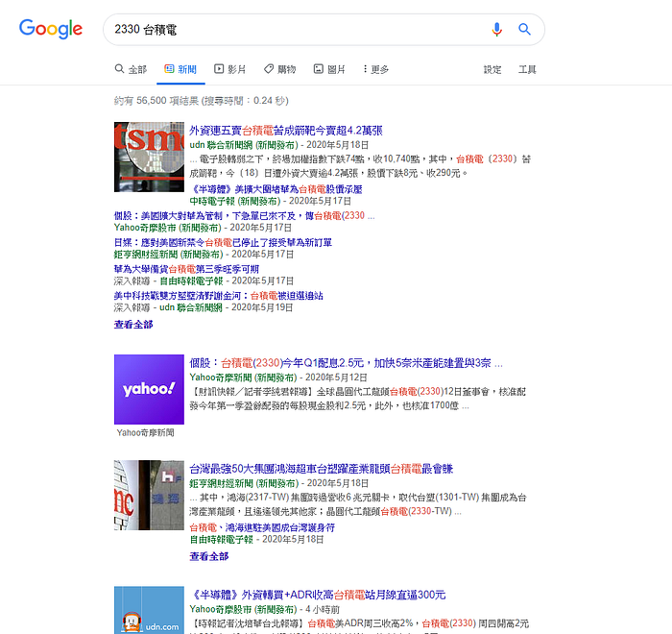Click the microphone voice search icon
The height and width of the screenshot is (634, 672).
coord(496,29)
